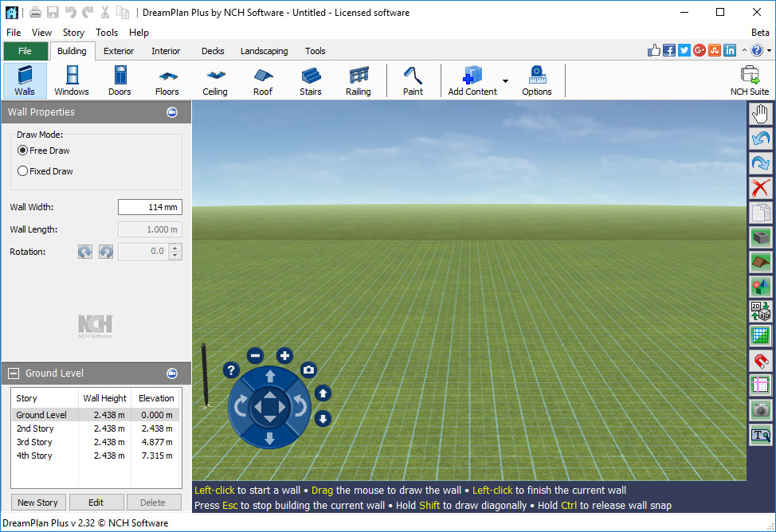Switch to the Exterior tab

[x=118, y=51]
